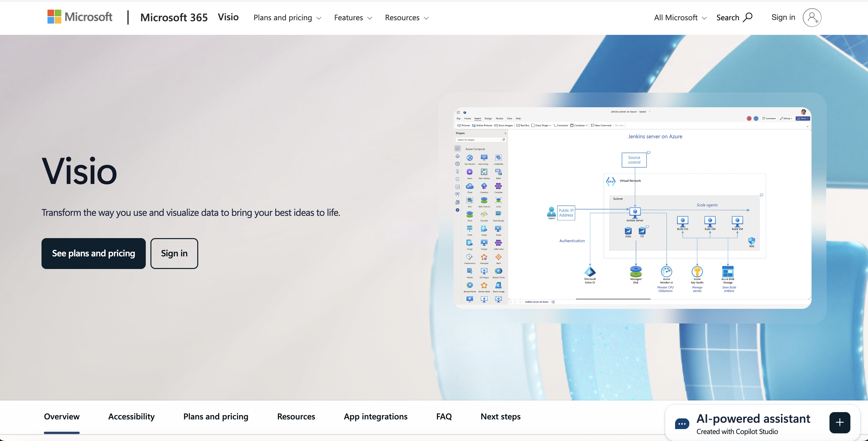868x441 pixels.
Task: Open the All Microsoft dropdown
Action: (x=680, y=18)
